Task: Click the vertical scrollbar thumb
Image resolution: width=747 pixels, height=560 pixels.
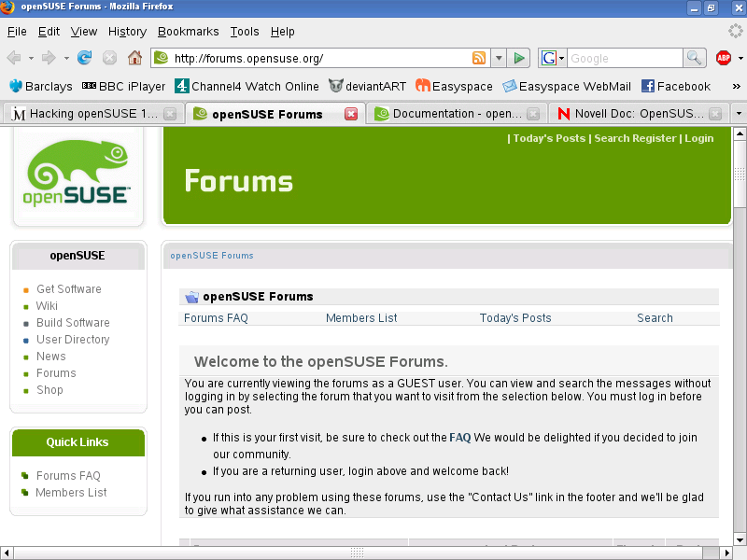Action: (740, 174)
